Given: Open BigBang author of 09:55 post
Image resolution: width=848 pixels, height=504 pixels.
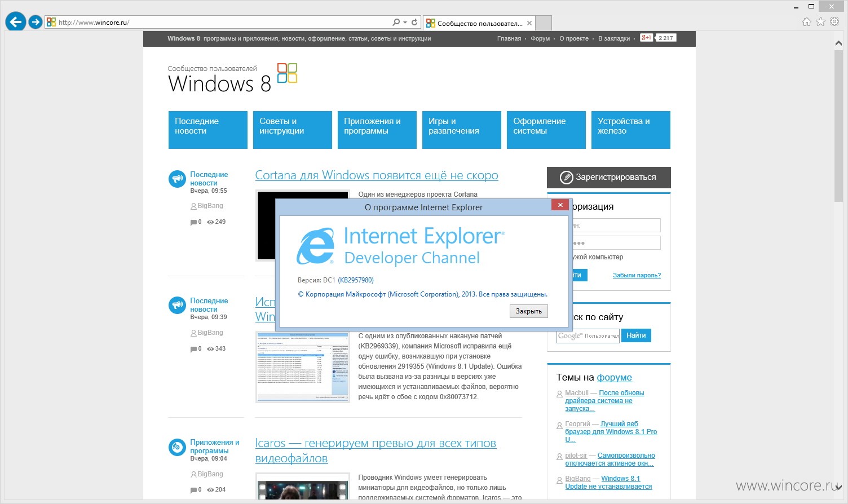Looking at the screenshot, I should pos(210,206).
